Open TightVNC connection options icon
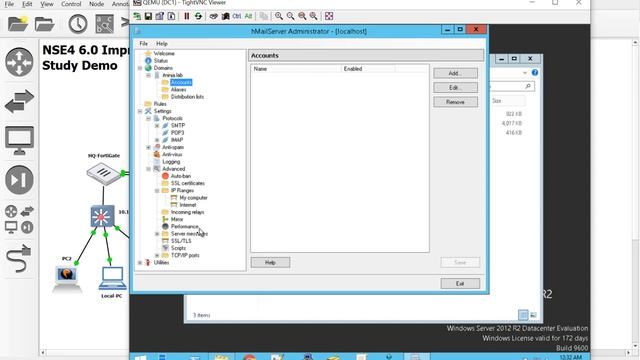The height and width of the screenshot is (360, 640). tap(160, 16)
